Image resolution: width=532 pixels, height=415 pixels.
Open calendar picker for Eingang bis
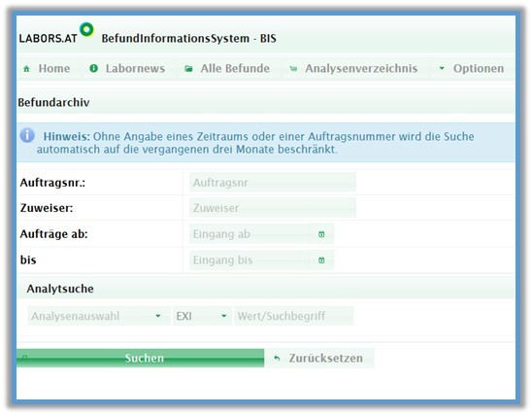click(321, 260)
